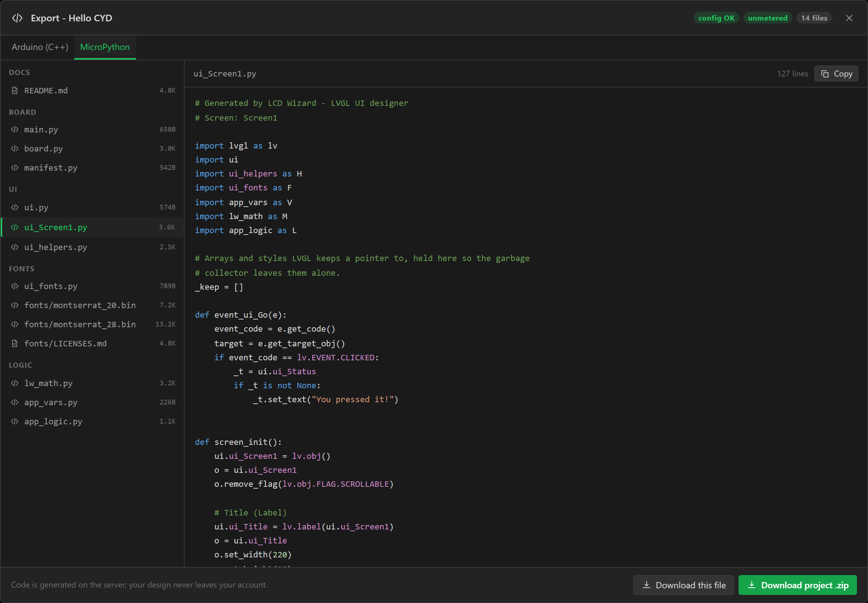This screenshot has height=603, width=868.
Task: Click the 'def event_ui_Go(e):' code line
Action: tap(241, 315)
